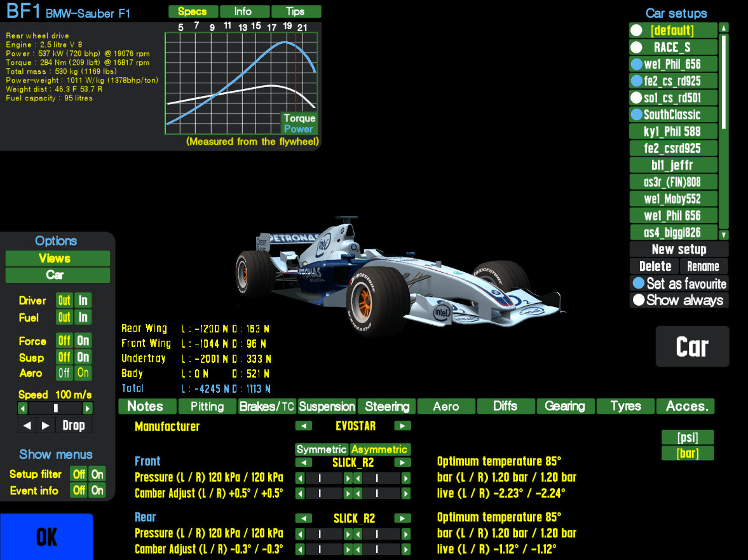Choose next front tyre type arrow
748x560 pixels.
[403, 463]
